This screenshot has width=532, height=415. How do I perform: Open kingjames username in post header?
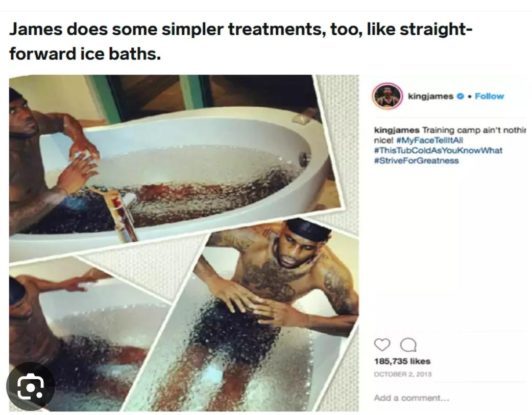pyautogui.click(x=430, y=96)
